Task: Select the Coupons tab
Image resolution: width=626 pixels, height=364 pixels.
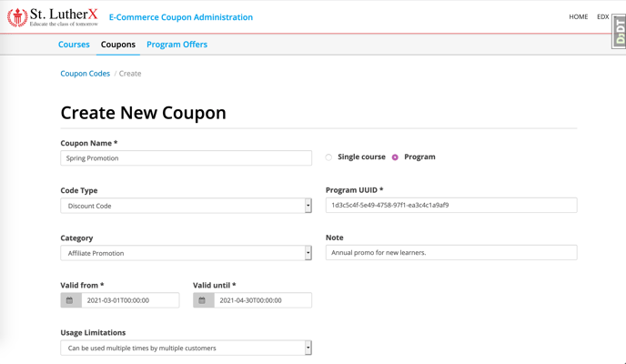Action: [117, 45]
